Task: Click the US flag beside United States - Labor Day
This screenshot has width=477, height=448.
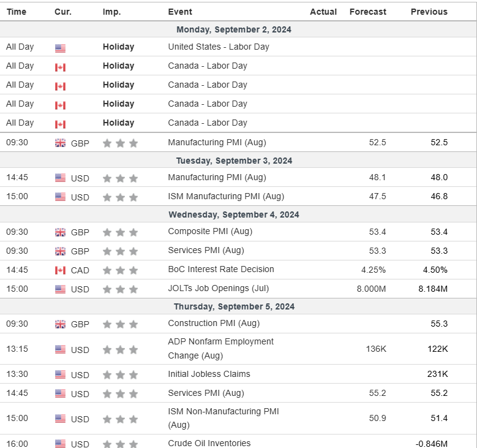Action: click(60, 48)
